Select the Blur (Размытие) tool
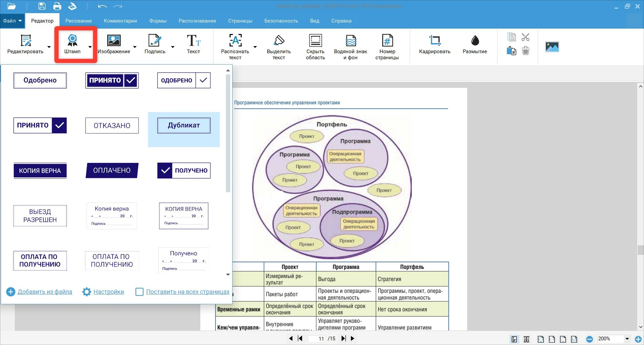The width and height of the screenshot is (644, 345). [x=475, y=41]
